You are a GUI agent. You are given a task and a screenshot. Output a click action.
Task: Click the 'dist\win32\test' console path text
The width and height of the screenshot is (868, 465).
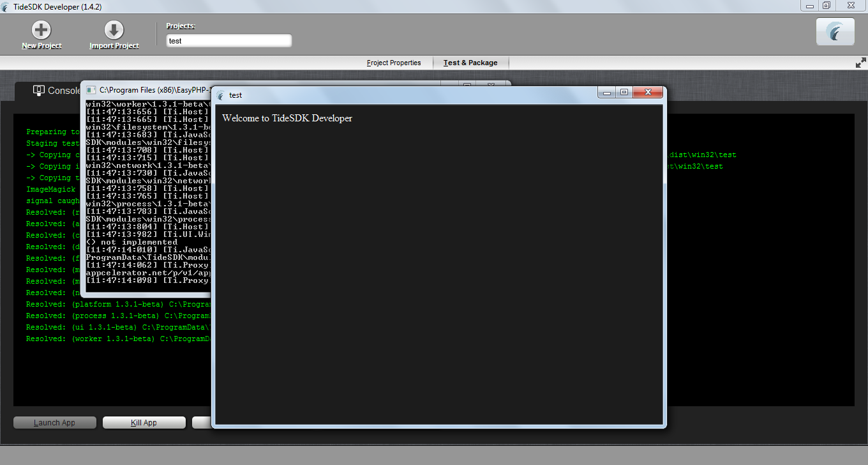click(x=703, y=155)
